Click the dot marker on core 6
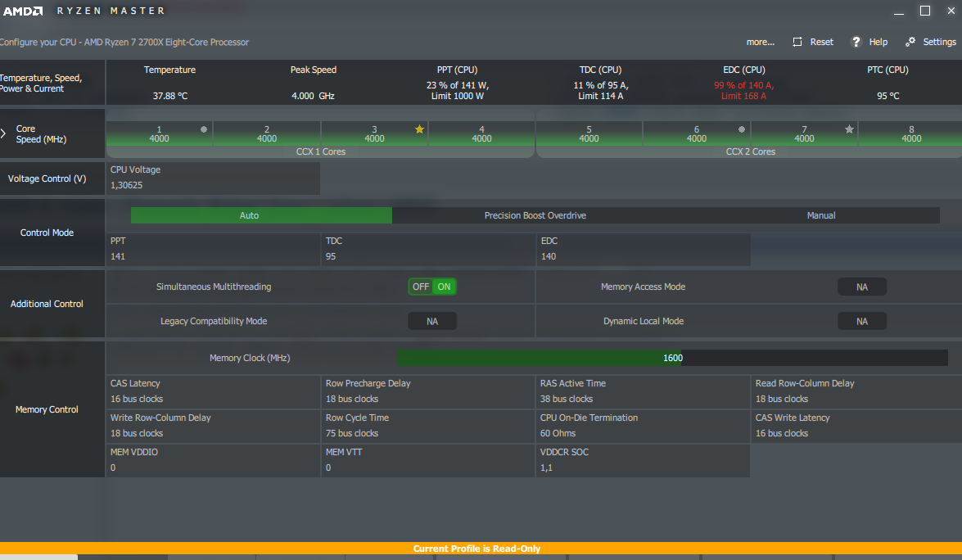 click(742, 129)
